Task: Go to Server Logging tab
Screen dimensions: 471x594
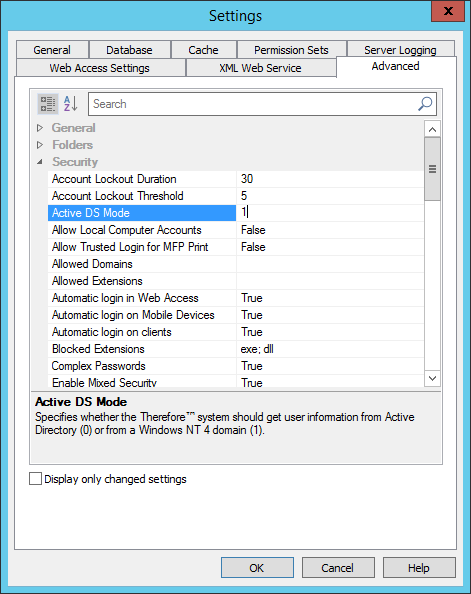Action: 400,49
